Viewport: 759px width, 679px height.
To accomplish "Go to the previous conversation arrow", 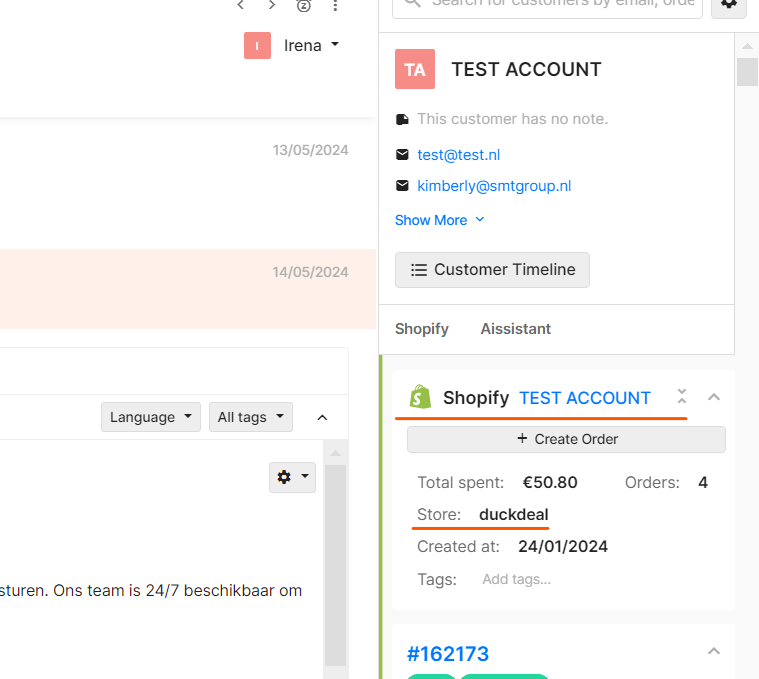I will pyautogui.click(x=240, y=6).
